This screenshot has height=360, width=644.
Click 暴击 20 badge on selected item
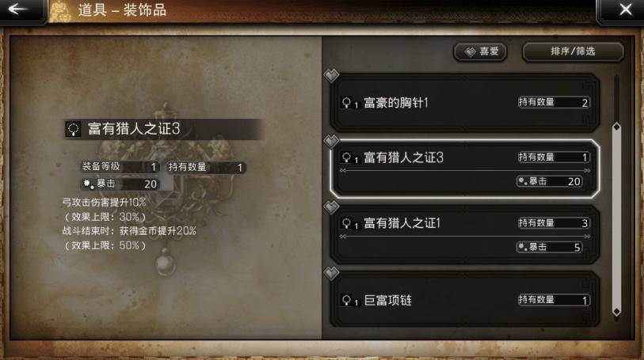coord(550,181)
